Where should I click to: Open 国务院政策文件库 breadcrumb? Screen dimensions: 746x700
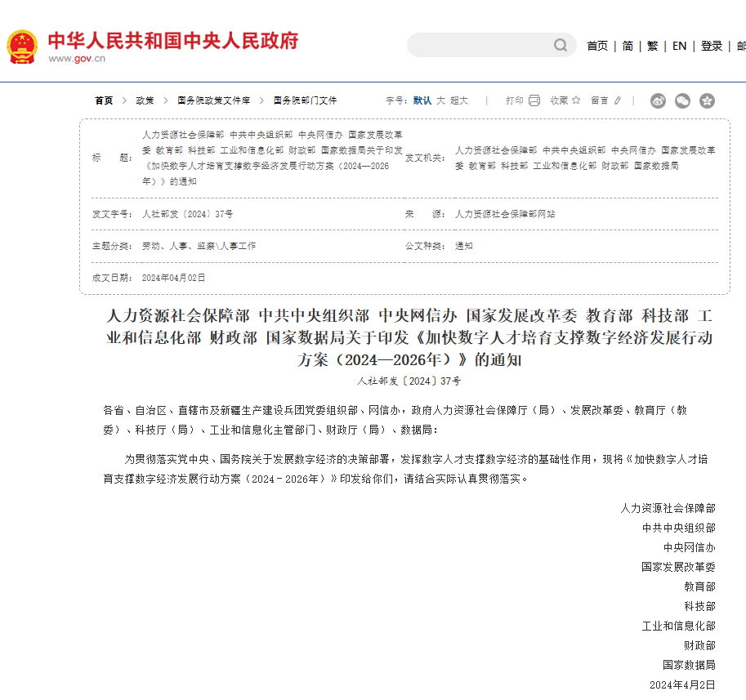[213, 100]
